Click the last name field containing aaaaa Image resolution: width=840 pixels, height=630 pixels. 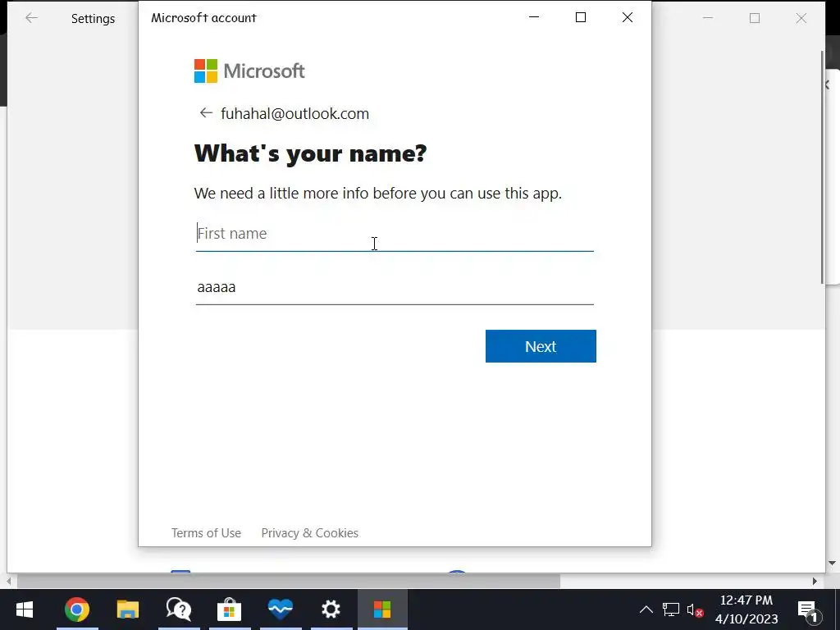click(x=395, y=287)
